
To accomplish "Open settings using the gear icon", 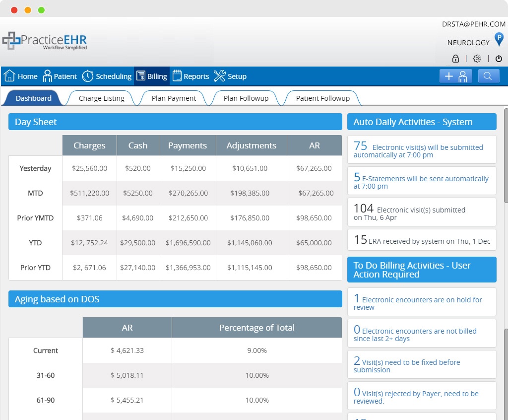I will point(477,58).
